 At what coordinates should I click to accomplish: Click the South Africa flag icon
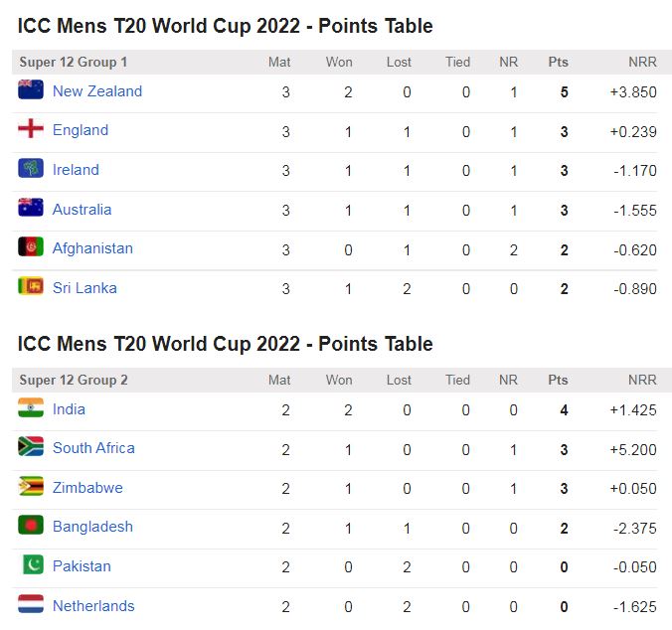click(31, 447)
